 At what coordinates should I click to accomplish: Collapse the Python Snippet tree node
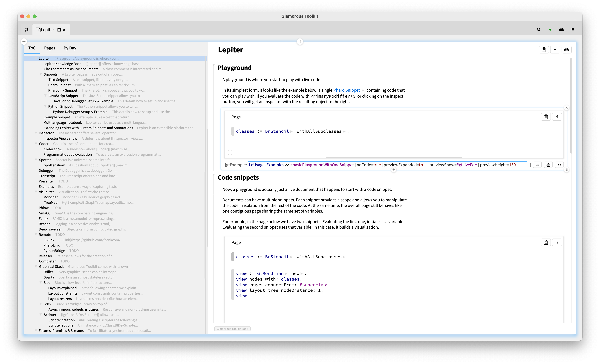tap(45, 106)
